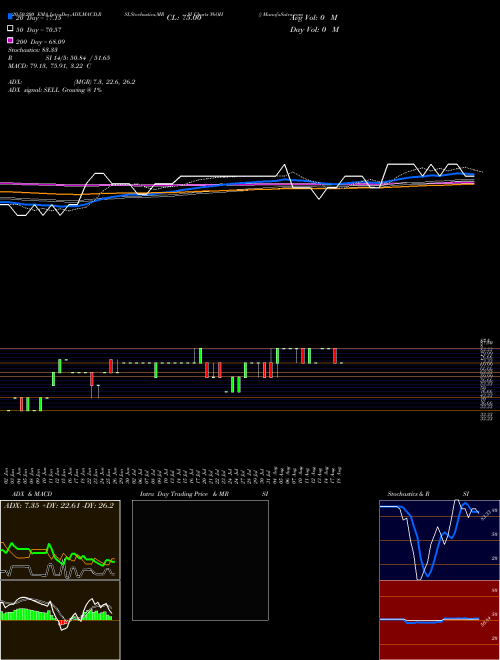Image resolution: width=500 pixels, height=660 pixels.
Task: Click the green MACD histogram panel
Action: (x=60, y=620)
